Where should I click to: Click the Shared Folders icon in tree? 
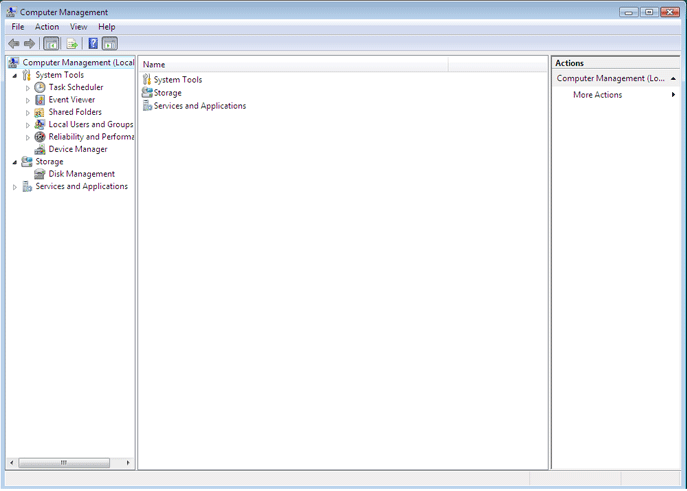pos(39,112)
